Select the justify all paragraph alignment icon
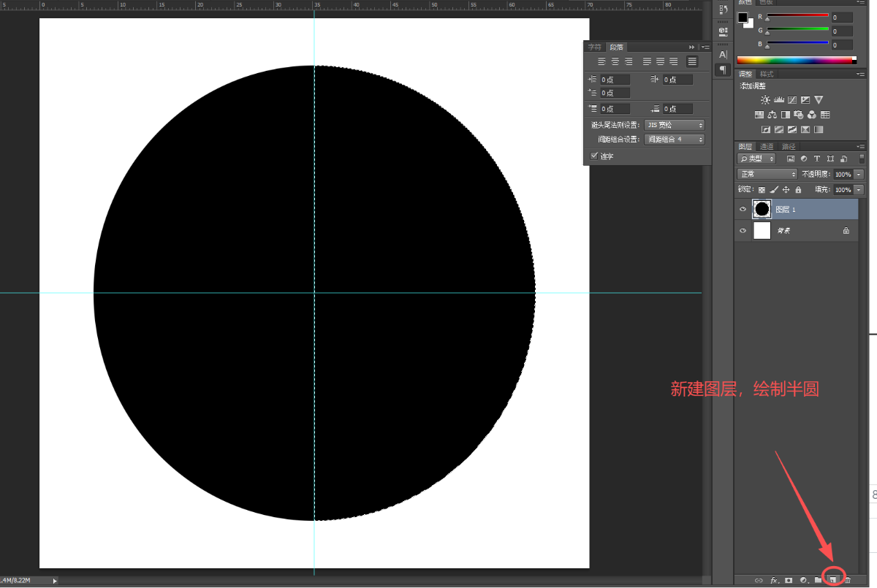The height and width of the screenshot is (588, 877). point(691,62)
